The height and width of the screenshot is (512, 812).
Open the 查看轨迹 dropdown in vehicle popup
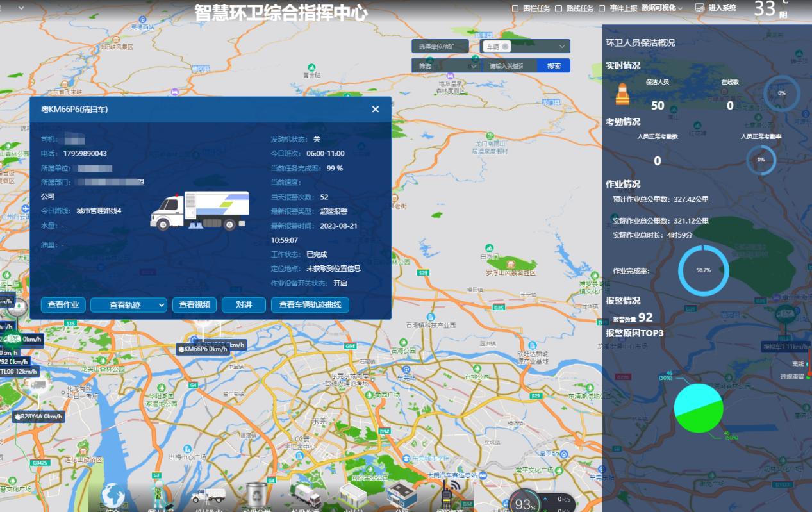tap(128, 305)
